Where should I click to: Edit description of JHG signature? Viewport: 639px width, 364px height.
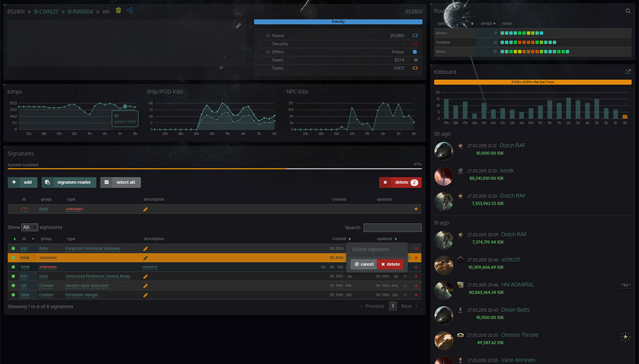146,249
